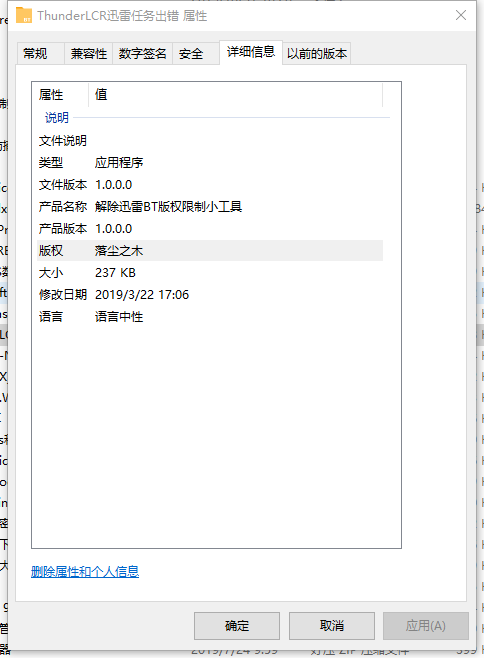Select the 详细信息 tab
484x658 pixels.
(x=251, y=52)
